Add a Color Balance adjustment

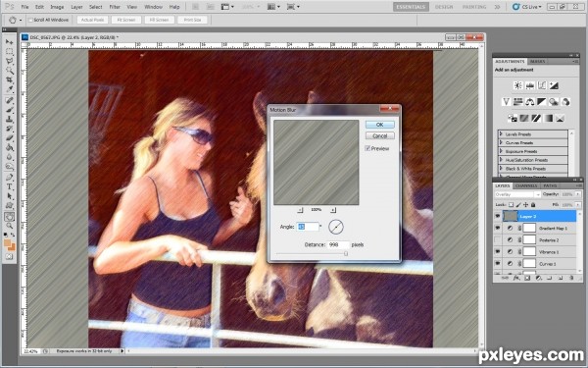[530, 102]
